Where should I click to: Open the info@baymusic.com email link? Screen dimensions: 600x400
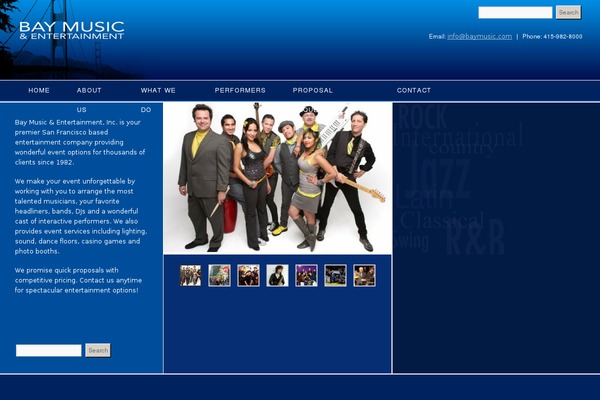(x=479, y=36)
